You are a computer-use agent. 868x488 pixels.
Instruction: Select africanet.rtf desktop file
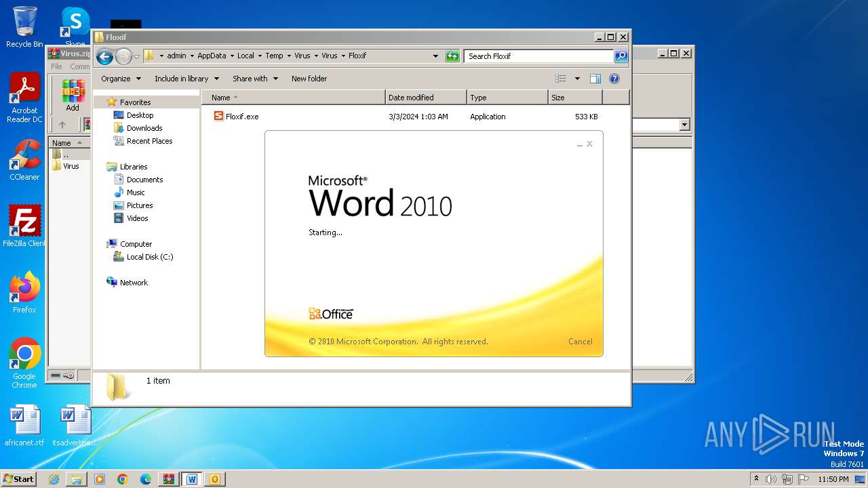[24, 426]
